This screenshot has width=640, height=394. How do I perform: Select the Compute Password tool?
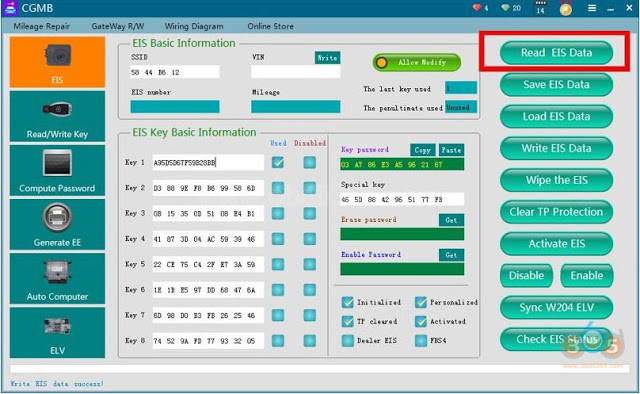tap(57, 170)
